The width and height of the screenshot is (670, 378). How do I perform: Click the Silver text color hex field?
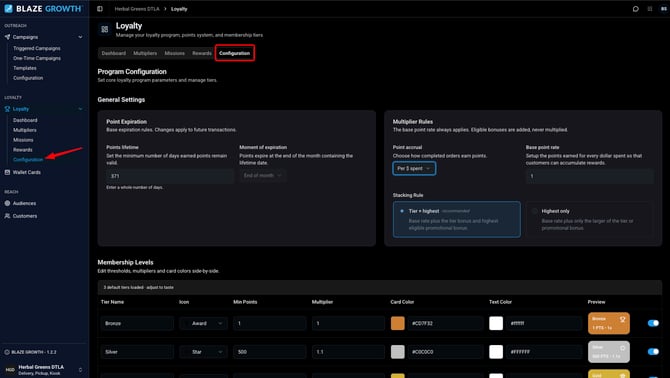pyautogui.click(x=544, y=352)
